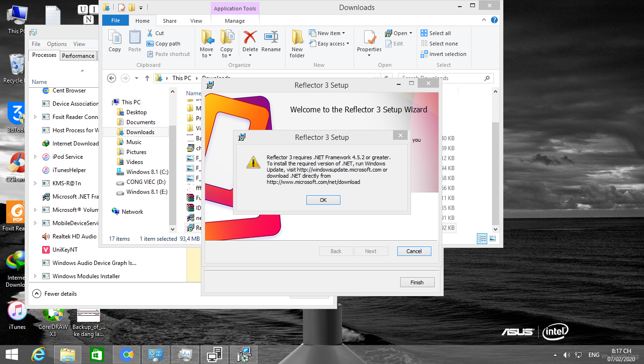Viewport: 644px width, 364px height.
Task: Click Select all in the ribbon
Action: tap(436, 33)
